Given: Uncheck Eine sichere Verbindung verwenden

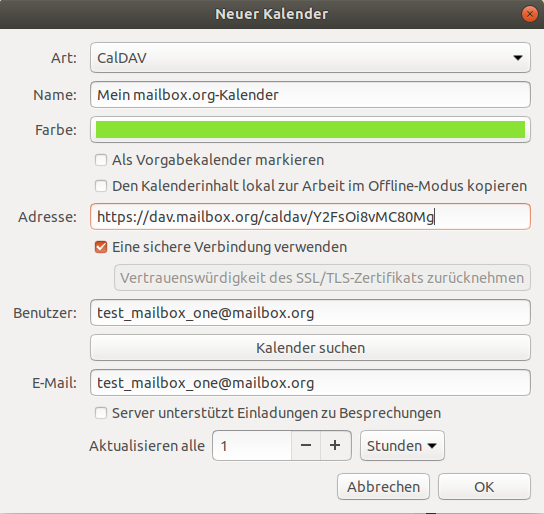Looking at the screenshot, I should tap(101, 247).
